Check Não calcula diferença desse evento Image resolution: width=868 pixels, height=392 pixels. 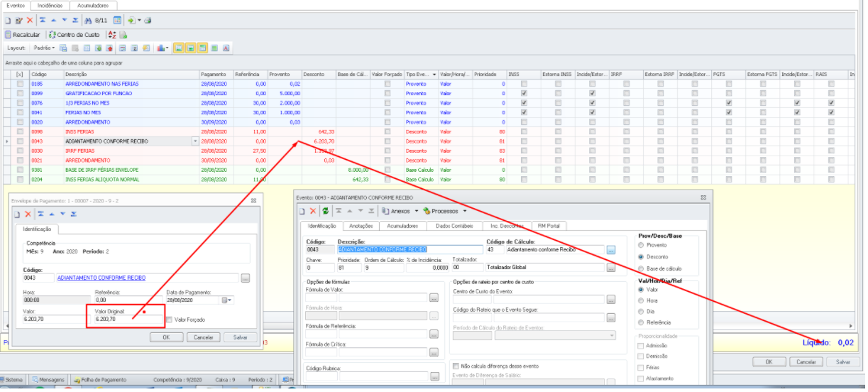(x=456, y=366)
